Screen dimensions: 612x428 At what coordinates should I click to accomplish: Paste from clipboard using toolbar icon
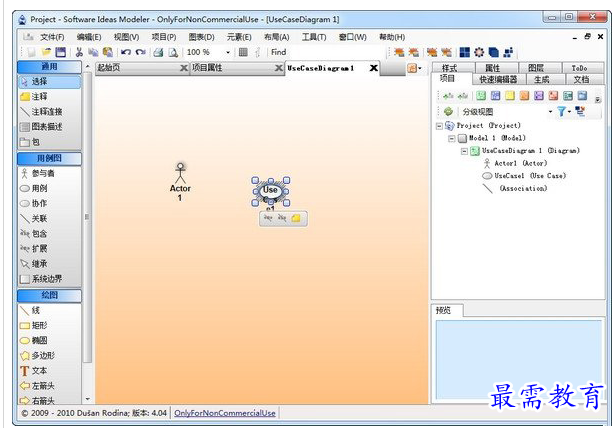coord(107,52)
